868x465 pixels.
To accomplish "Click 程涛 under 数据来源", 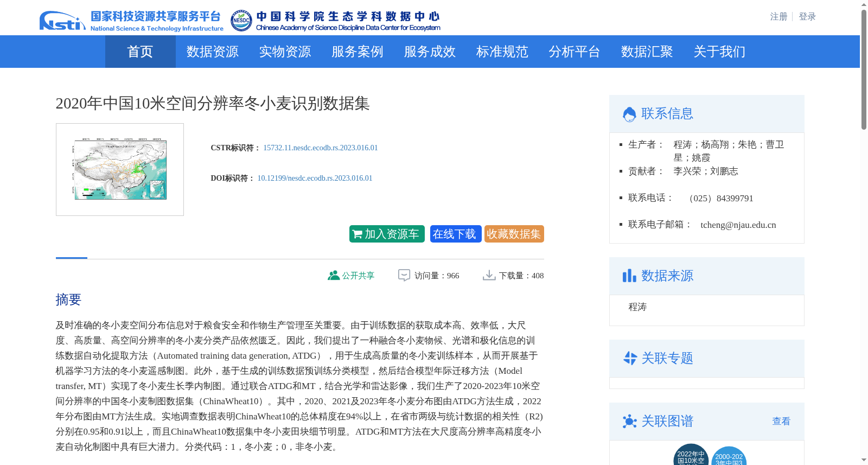I will [x=637, y=307].
